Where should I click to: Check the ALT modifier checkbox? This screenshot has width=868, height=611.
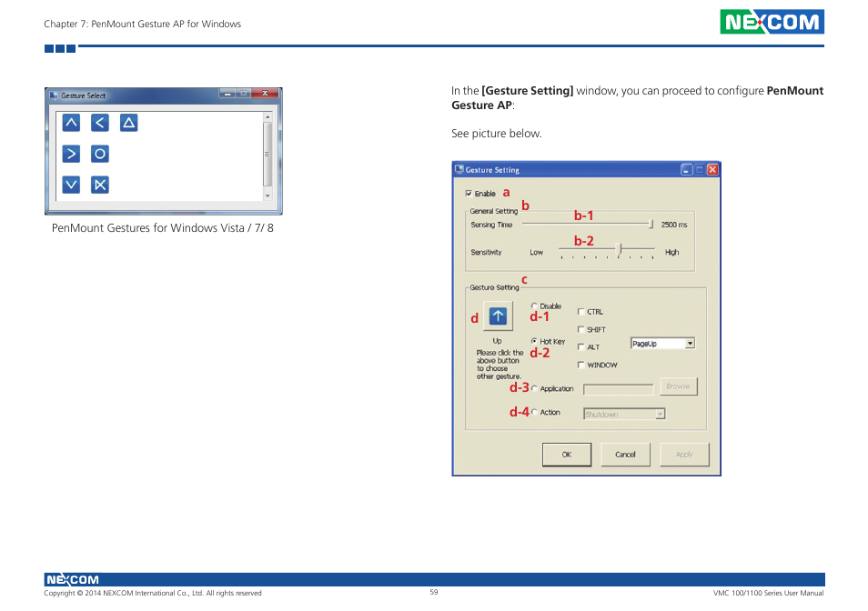[580, 346]
